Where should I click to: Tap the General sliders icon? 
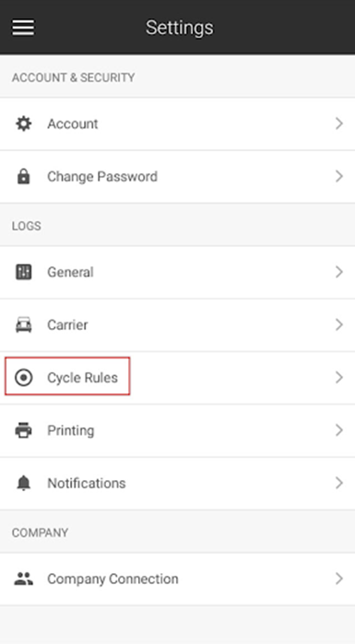(x=23, y=272)
